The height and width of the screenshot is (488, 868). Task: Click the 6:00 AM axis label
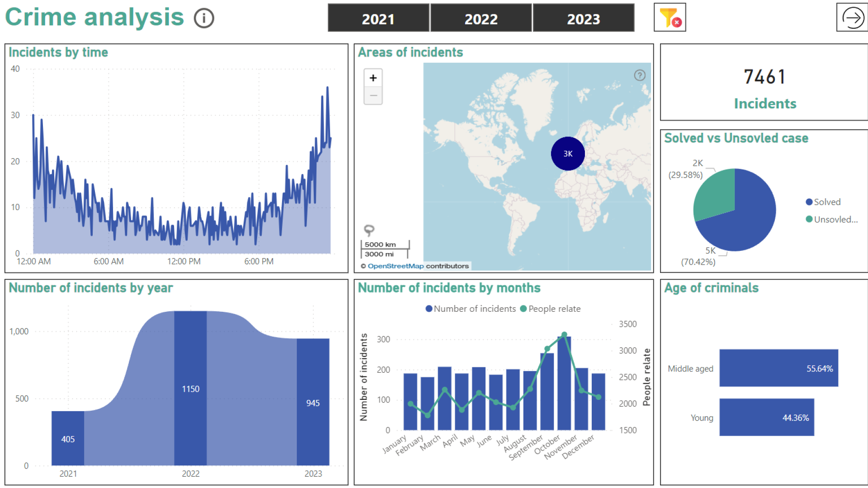108,262
